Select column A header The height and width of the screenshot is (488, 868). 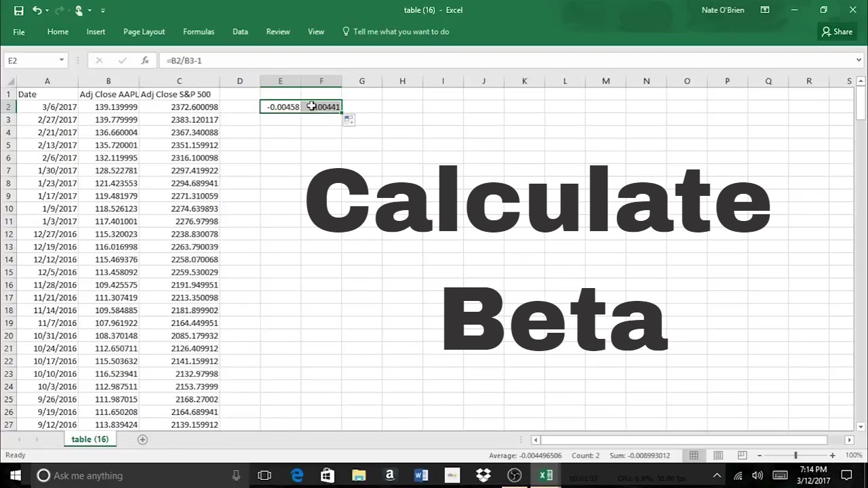pos(47,81)
